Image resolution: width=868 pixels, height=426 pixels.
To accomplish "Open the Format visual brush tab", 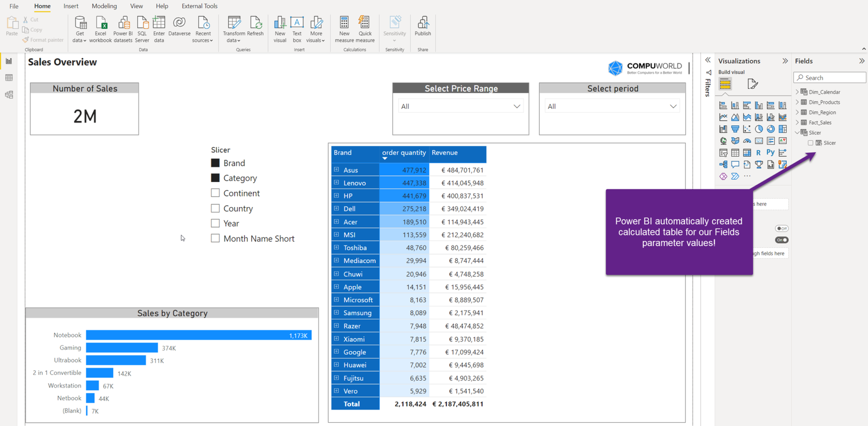I will point(752,84).
